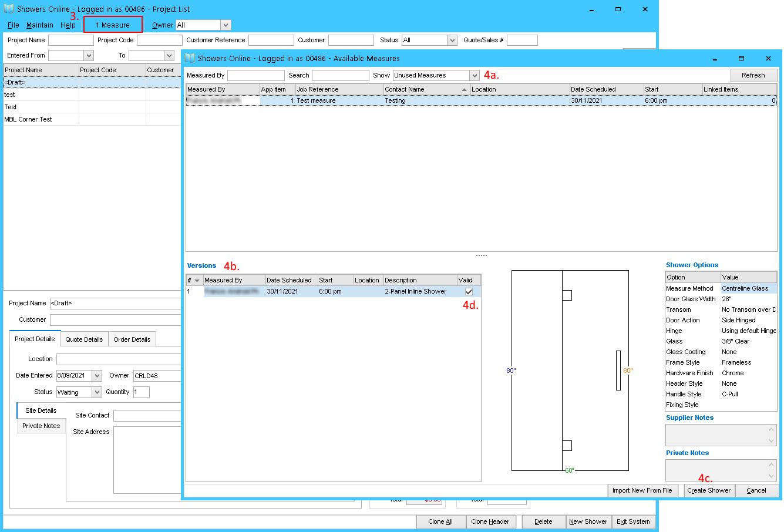Image resolution: width=784 pixels, height=532 pixels.
Task: Open the Date Entered dropdown showing 8/09/2021
Action: 97,376
